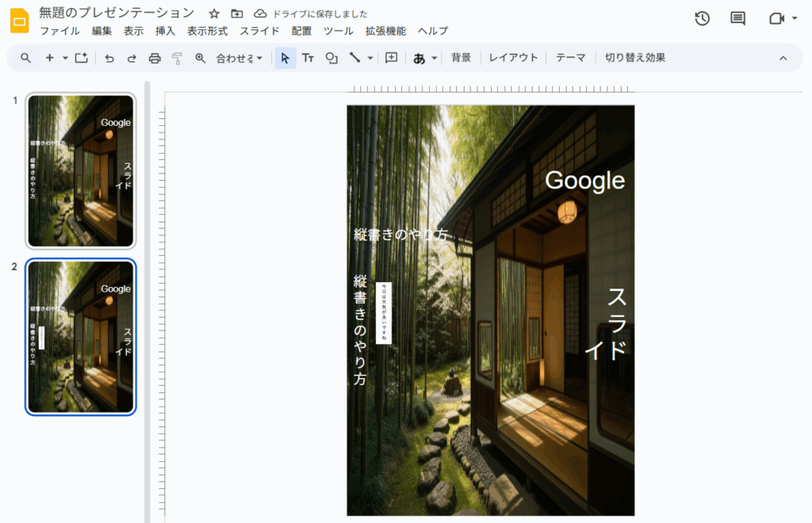Open the 合わせる zoom dropdown
Screen dimensions: 812x523
pyautogui.click(x=239, y=58)
